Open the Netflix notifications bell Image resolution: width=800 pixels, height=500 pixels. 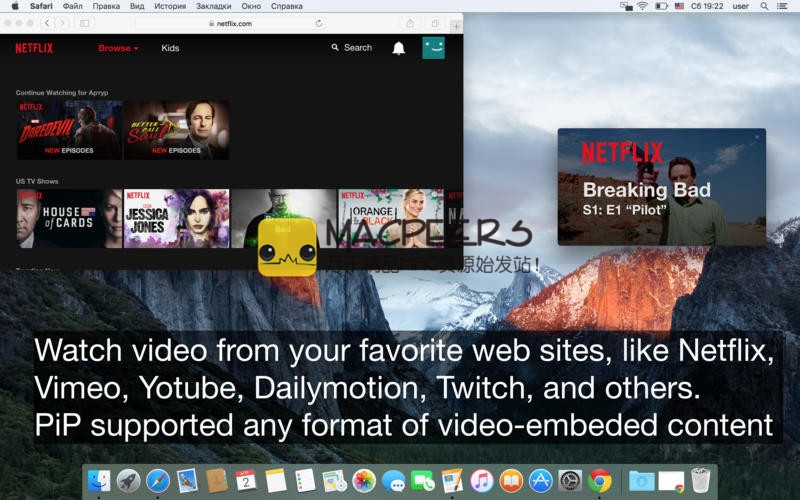[398, 48]
